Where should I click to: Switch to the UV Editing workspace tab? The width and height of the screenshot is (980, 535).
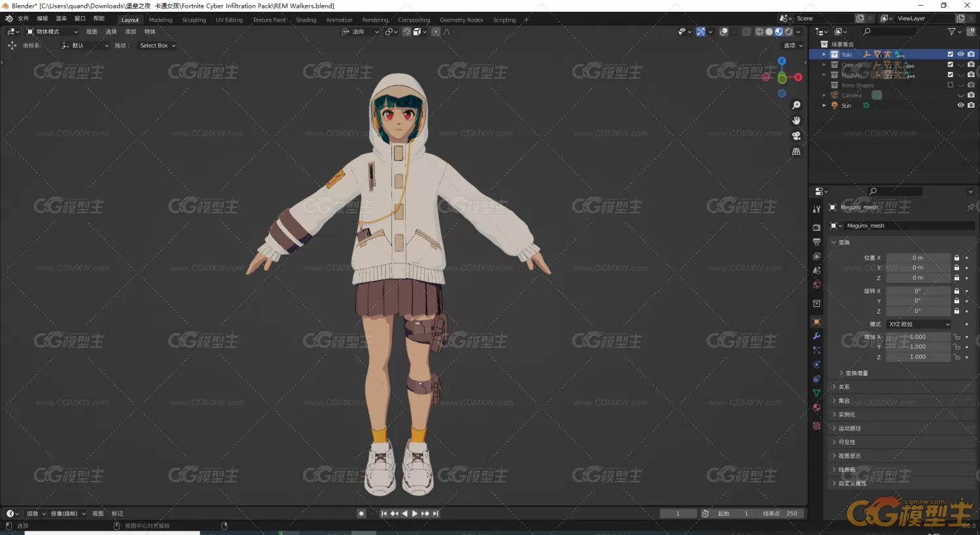tap(229, 20)
